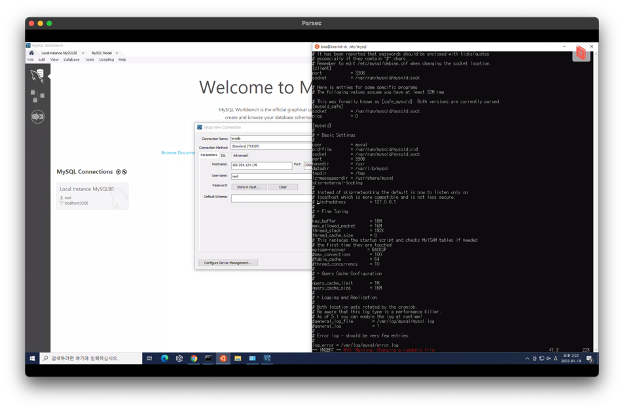Open Local instance MySQL80 connection tile
Screen dimensions: 624x410
[92, 196]
